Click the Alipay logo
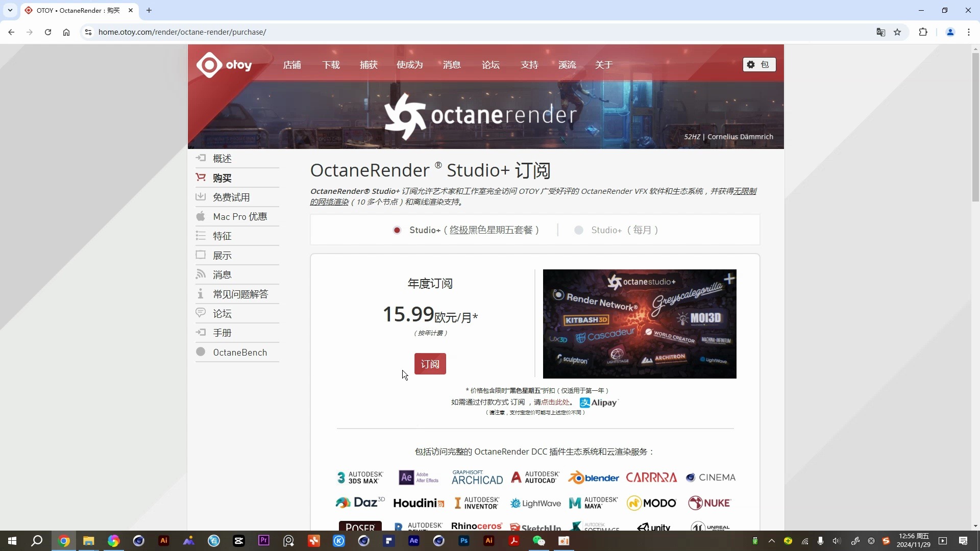 (x=599, y=403)
